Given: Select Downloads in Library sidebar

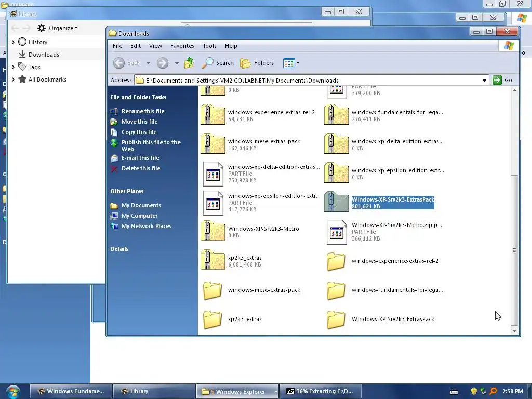Looking at the screenshot, I should (44, 55).
